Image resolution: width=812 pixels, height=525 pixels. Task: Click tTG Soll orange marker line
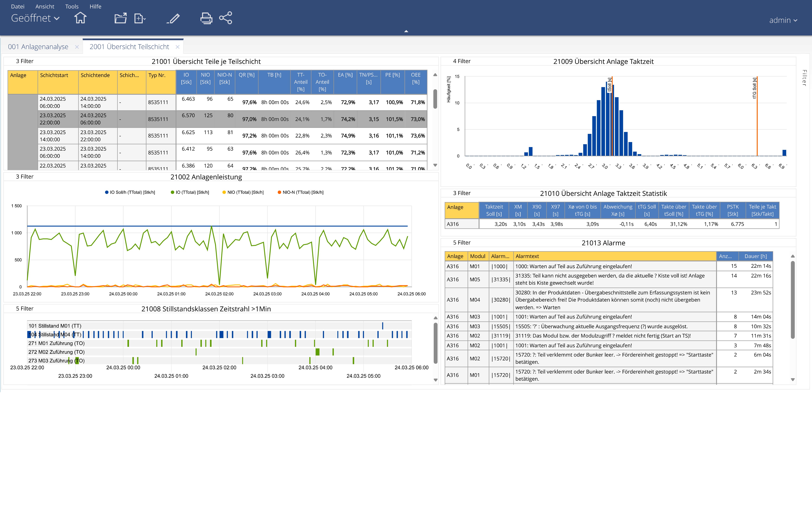(x=757, y=116)
